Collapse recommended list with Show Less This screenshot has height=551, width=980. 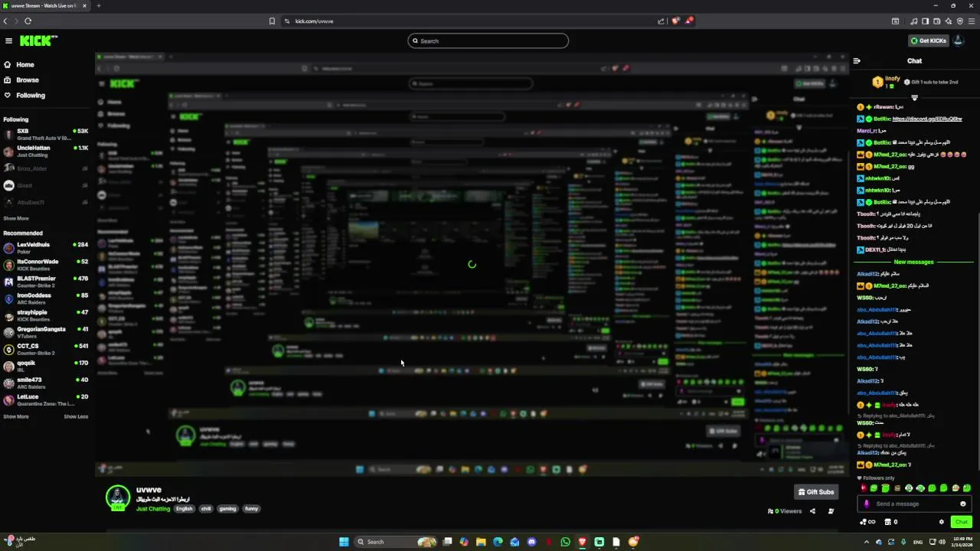coord(76,416)
